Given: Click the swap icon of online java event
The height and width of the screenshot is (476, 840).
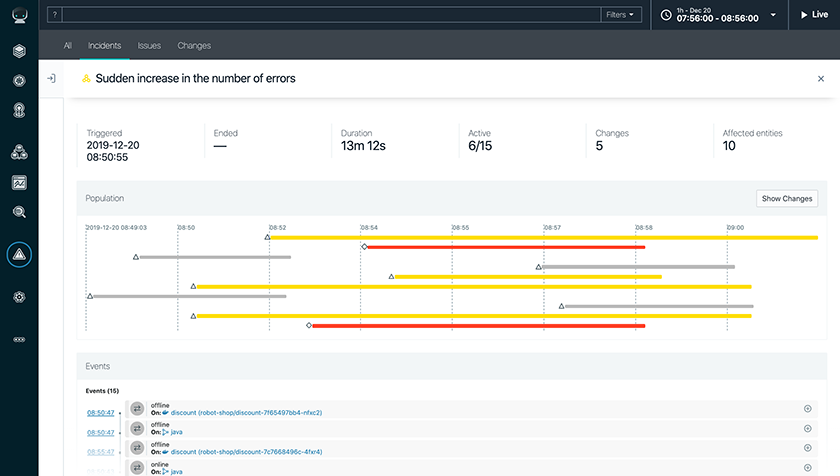Looking at the screenshot, I should (x=137, y=467).
